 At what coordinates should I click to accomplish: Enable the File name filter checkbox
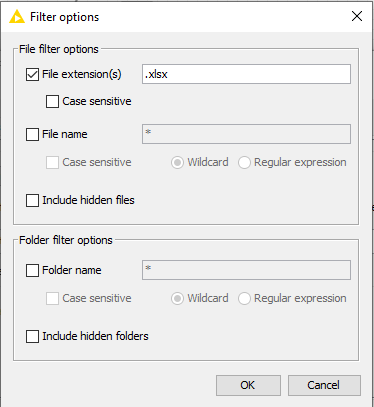coord(32,134)
